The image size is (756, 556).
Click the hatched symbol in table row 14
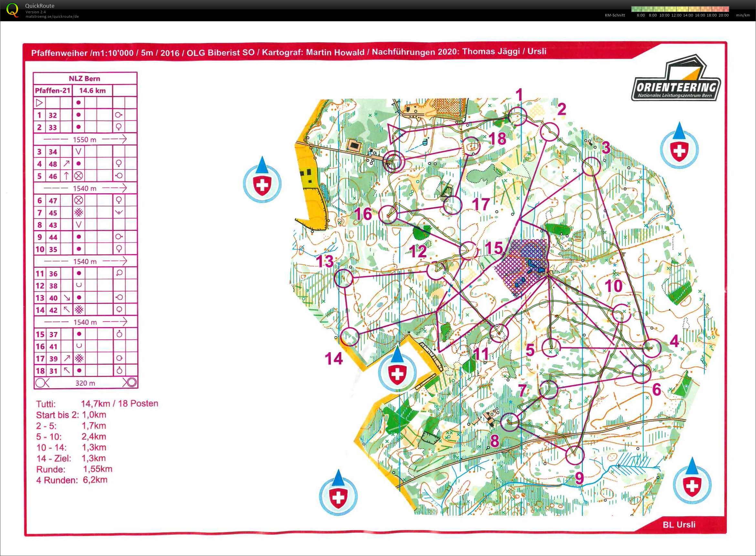pos(79,309)
